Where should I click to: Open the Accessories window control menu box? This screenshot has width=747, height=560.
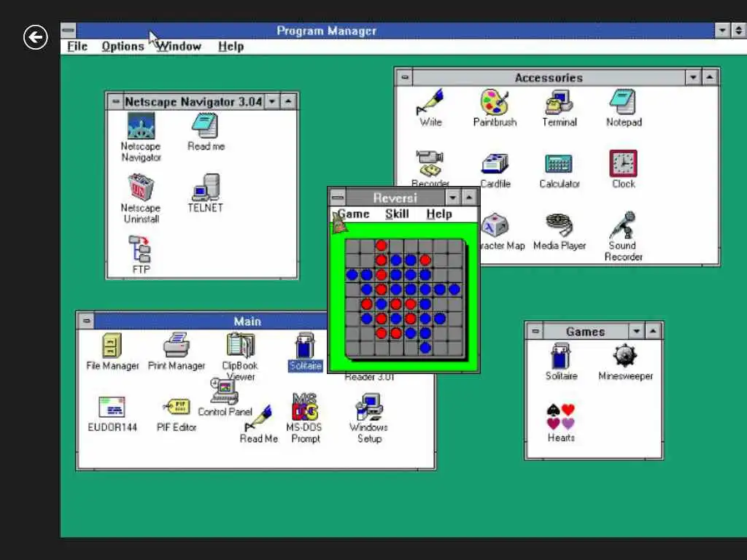404,77
